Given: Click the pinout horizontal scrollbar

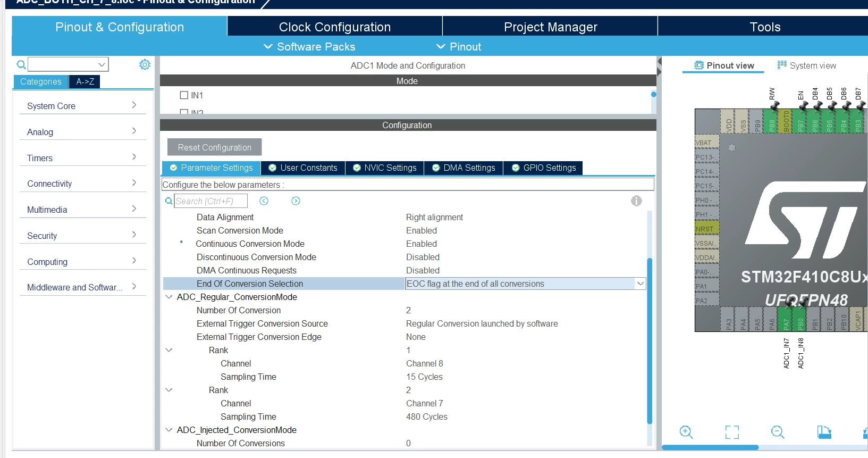Looking at the screenshot, I should [710, 447].
